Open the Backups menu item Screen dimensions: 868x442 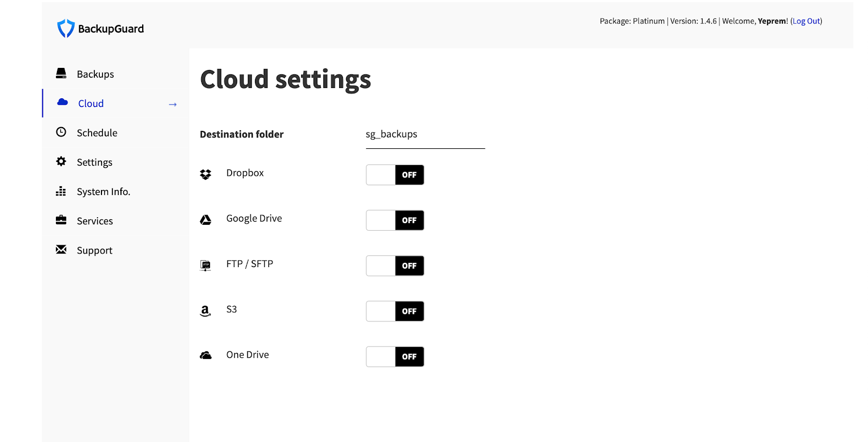[x=95, y=74]
